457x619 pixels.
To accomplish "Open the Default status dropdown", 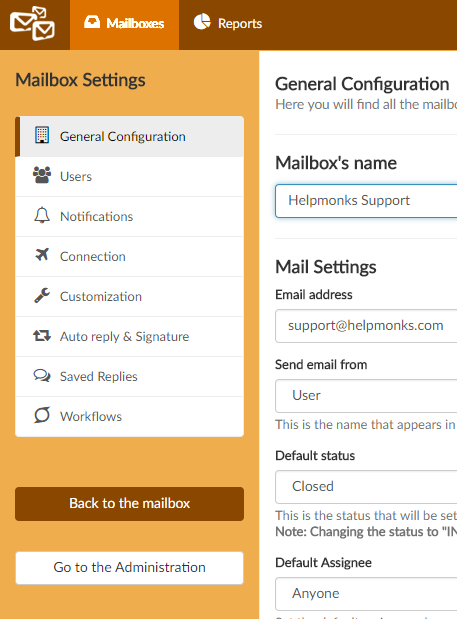I will coord(366,486).
